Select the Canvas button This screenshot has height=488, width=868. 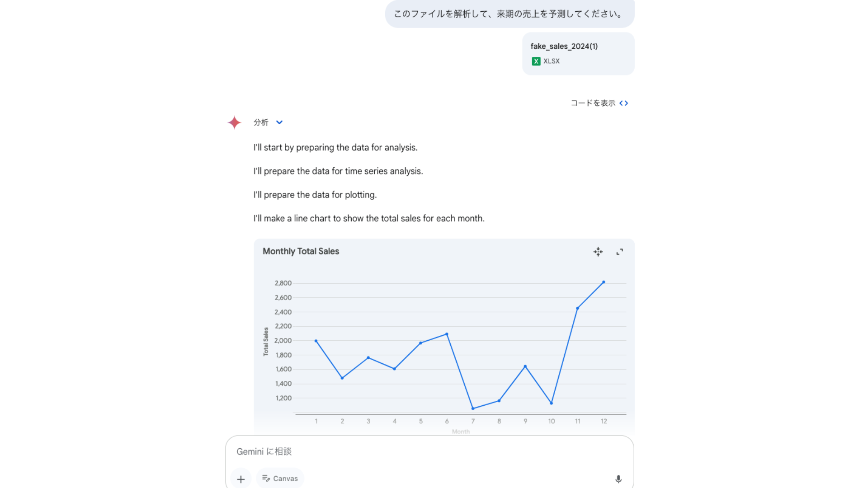(x=280, y=478)
